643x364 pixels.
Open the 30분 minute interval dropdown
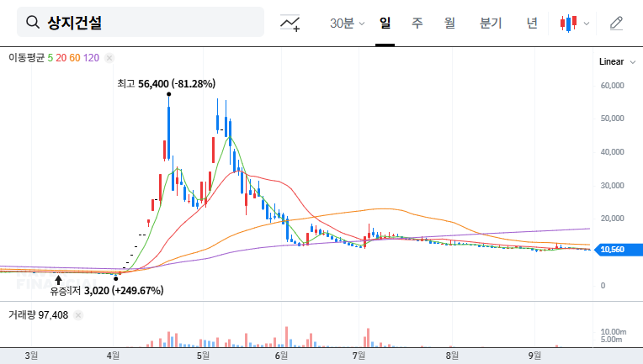[x=347, y=23]
